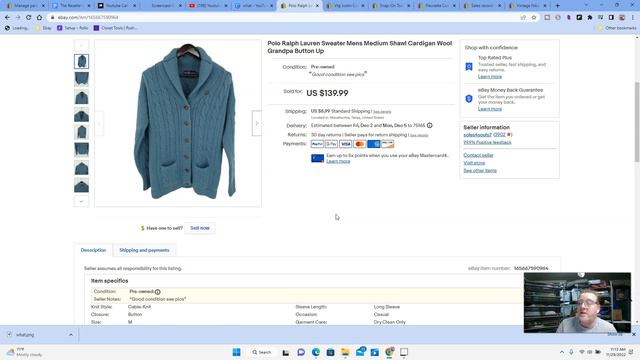Go back using the browser back arrow
This screenshot has height=360, width=640.
pos(8,18)
